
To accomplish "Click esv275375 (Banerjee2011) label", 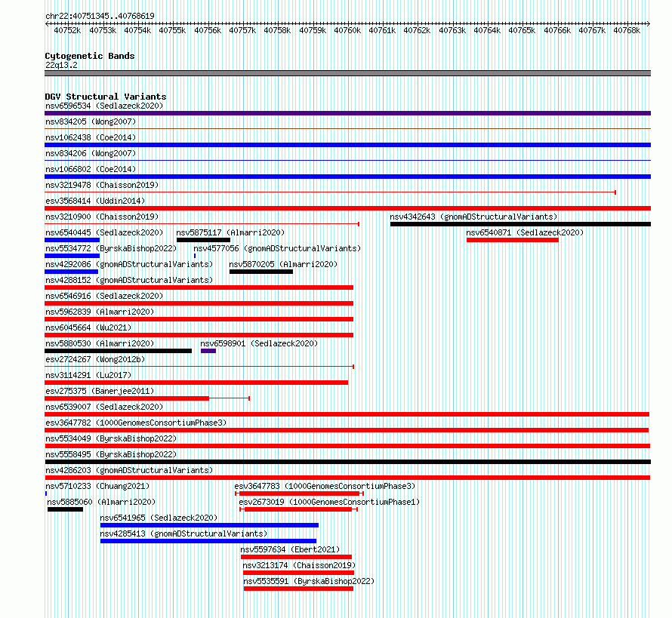I will [100, 391].
